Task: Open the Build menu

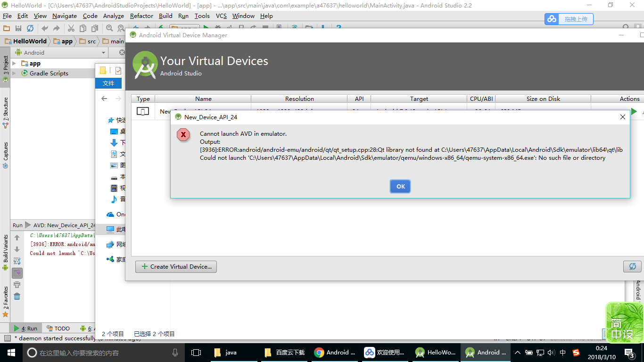Action: point(165,16)
